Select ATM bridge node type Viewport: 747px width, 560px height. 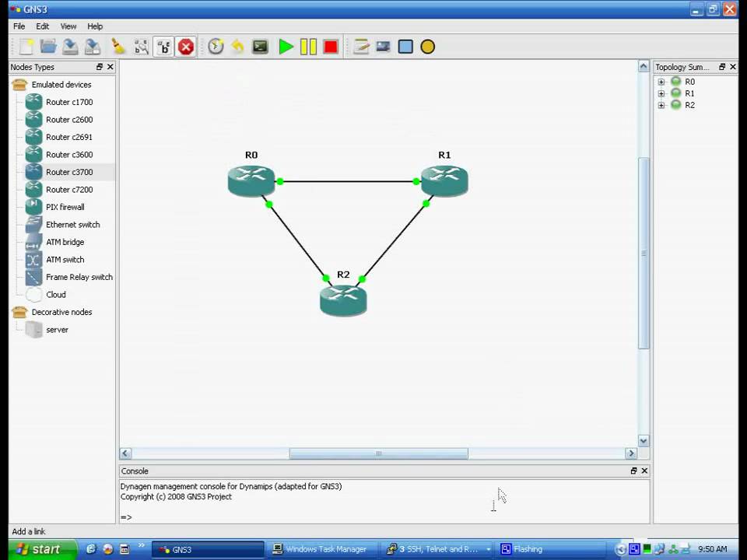click(x=65, y=242)
